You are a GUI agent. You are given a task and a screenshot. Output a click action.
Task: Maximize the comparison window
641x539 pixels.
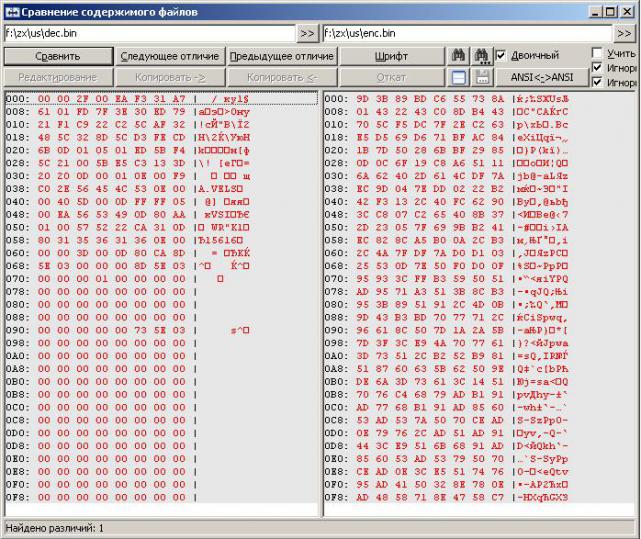coord(611,11)
